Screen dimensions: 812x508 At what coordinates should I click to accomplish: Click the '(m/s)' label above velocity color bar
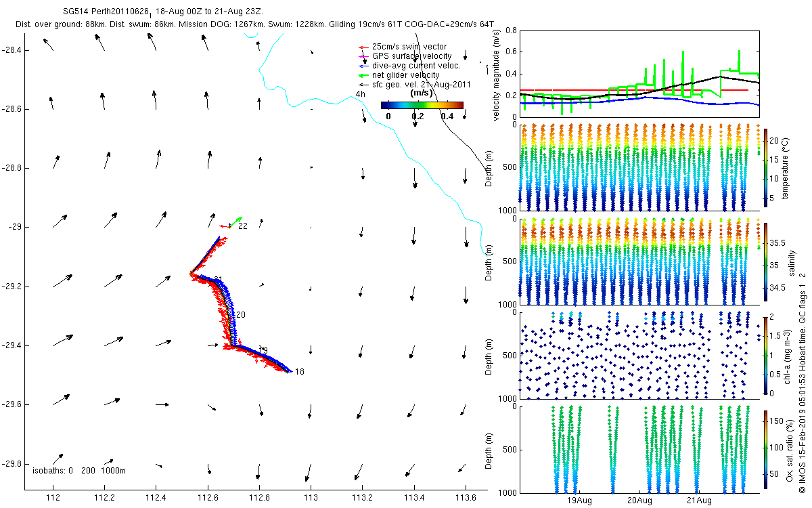pos(422,93)
